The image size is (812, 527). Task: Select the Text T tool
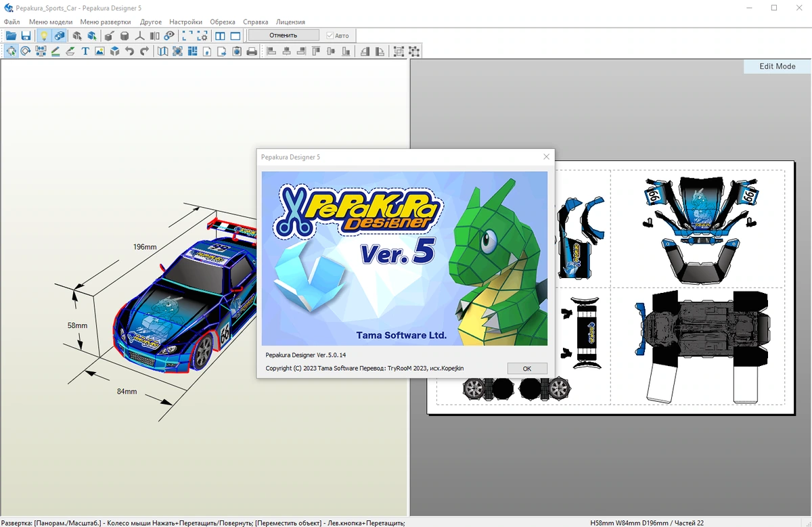[85, 51]
